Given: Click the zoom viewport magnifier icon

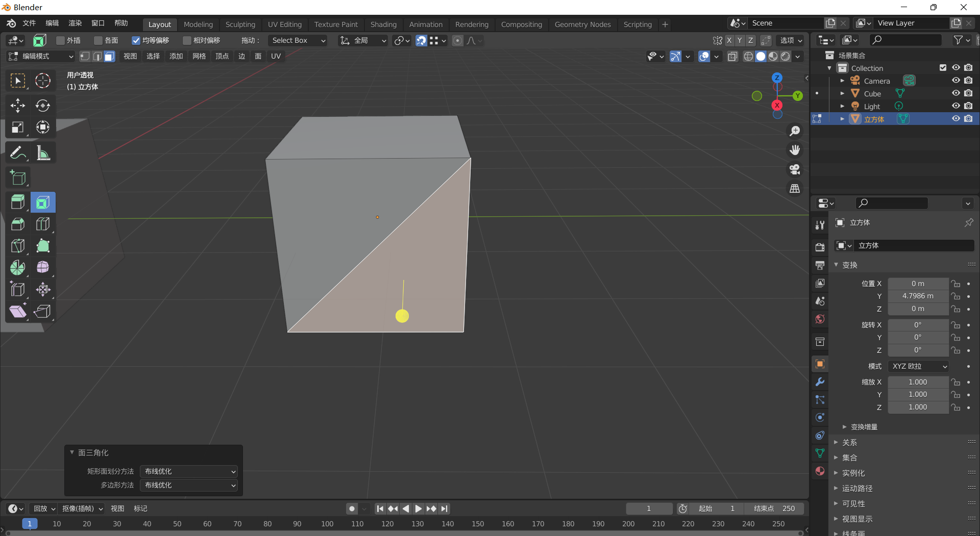Looking at the screenshot, I should pyautogui.click(x=795, y=131).
